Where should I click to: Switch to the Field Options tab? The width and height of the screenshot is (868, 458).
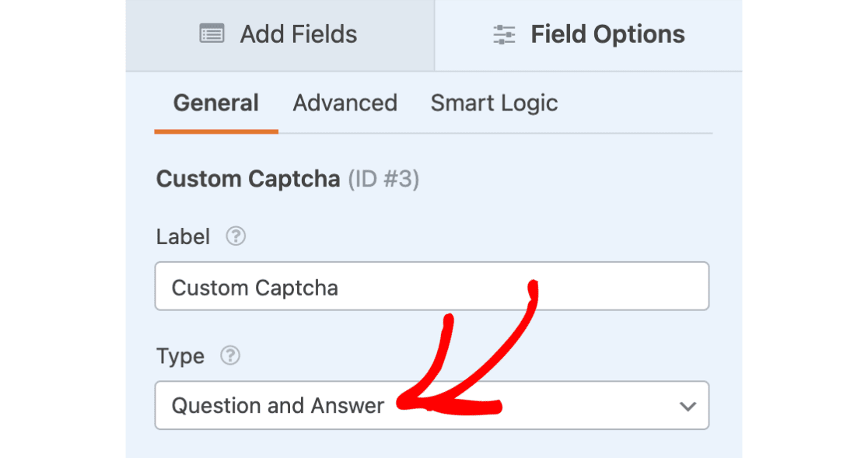tap(589, 35)
